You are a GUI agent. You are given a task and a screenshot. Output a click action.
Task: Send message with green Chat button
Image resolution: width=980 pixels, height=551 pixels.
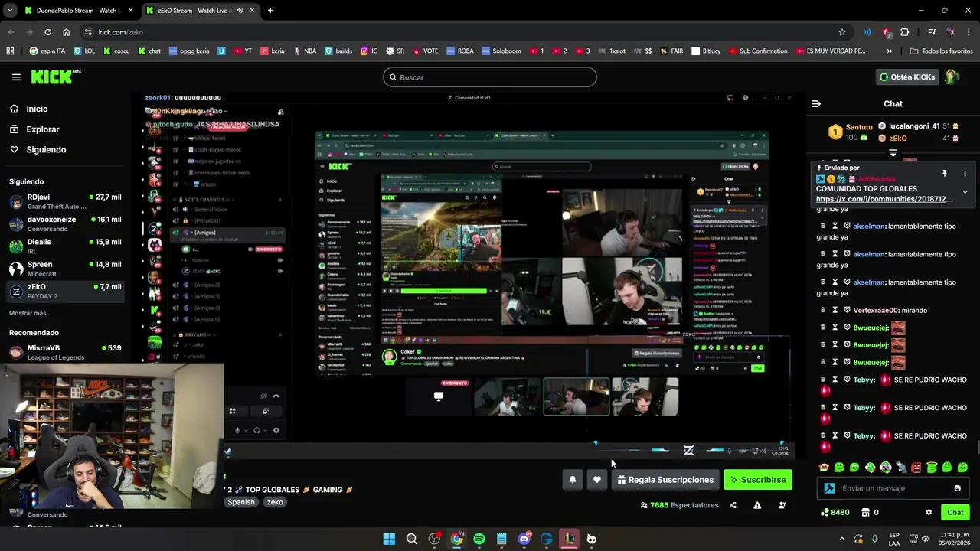pyautogui.click(x=955, y=512)
